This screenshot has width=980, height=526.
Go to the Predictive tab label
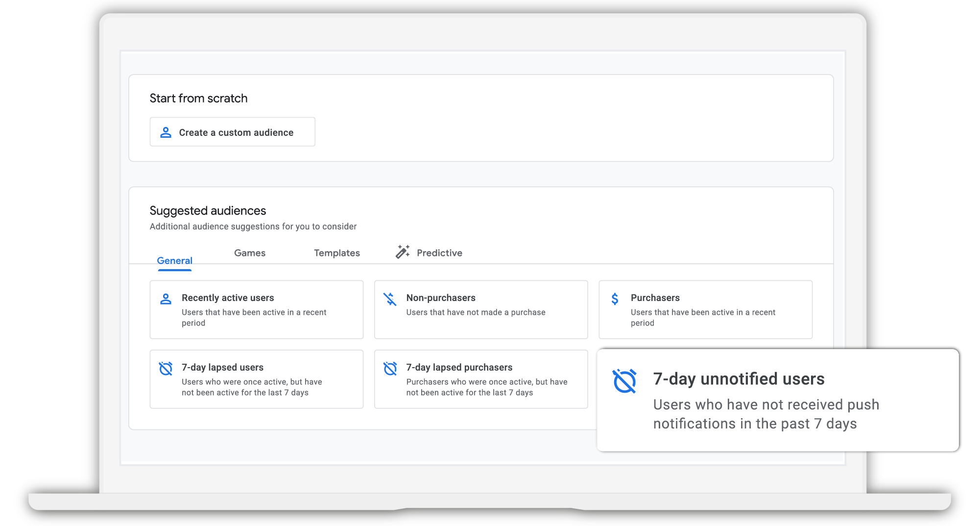pos(439,253)
